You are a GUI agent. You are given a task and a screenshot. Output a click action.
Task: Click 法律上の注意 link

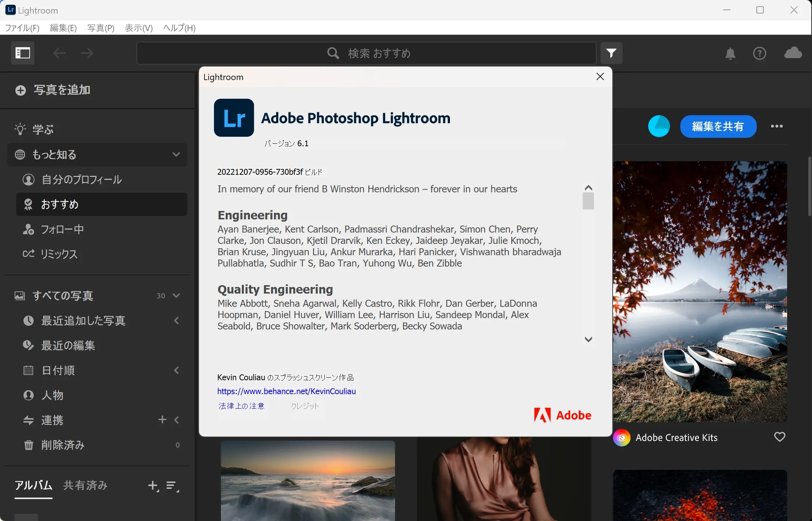[x=241, y=406]
